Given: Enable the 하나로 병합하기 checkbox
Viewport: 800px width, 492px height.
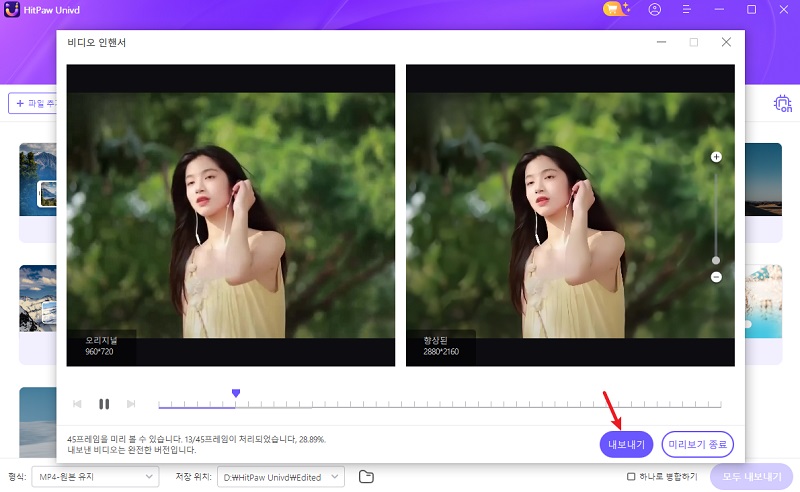Looking at the screenshot, I should point(631,476).
